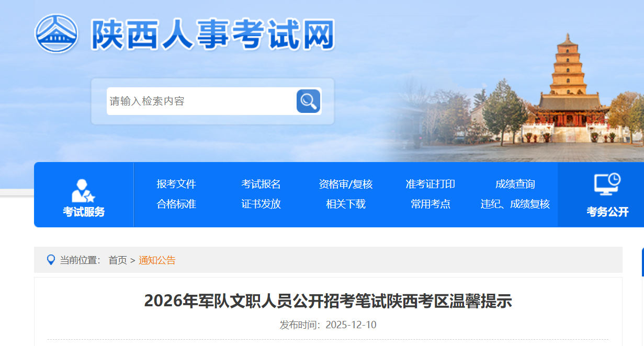
Task: Click the 通知公告 breadcrumb link
Action: tap(157, 260)
